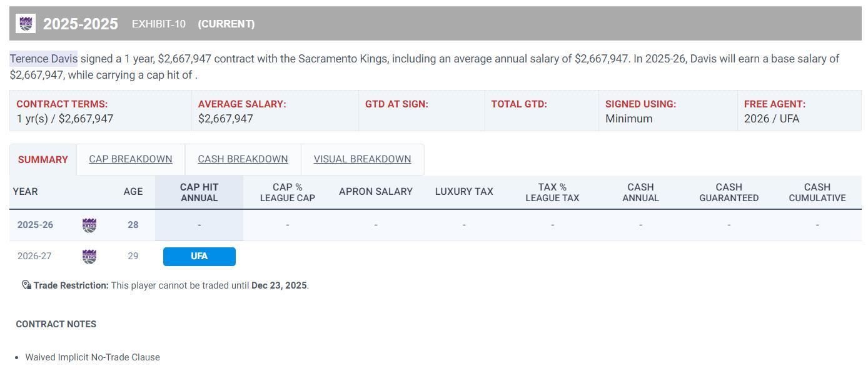Click the Cap Hit Annual column header
This screenshot has width=868, height=376.
pos(199,192)
